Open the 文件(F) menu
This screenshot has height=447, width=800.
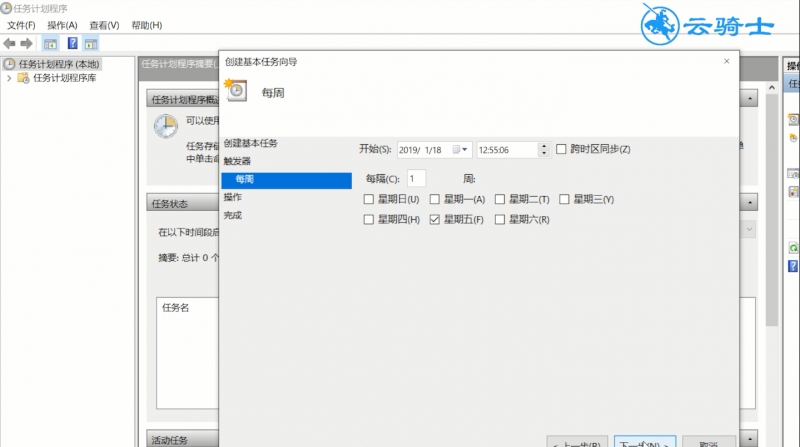click(21, 25)
